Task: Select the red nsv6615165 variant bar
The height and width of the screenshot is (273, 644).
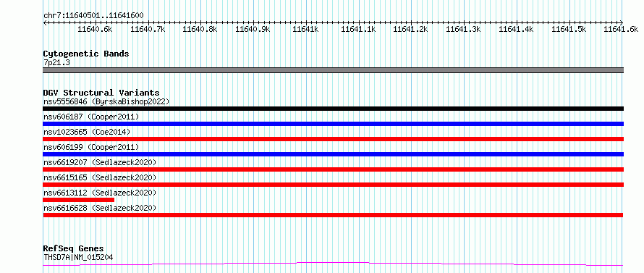Action: pyautogui.click(x=333, y=185)
